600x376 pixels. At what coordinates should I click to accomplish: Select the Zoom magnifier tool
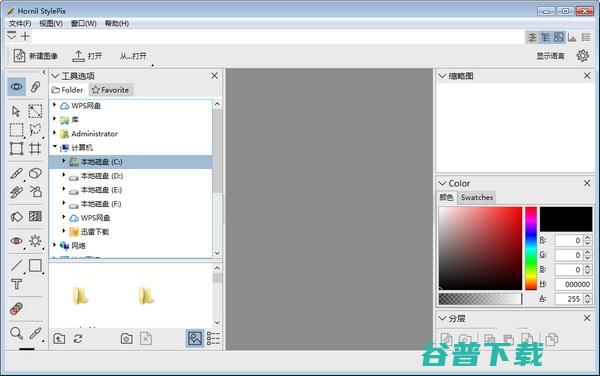tap(16, 333)
